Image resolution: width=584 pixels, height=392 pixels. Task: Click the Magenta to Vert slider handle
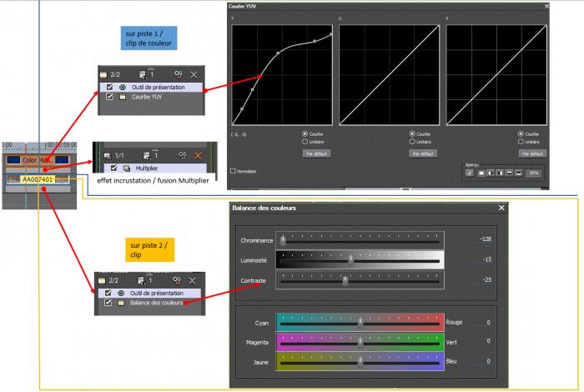pyautogui.click(x=360, y=343)
